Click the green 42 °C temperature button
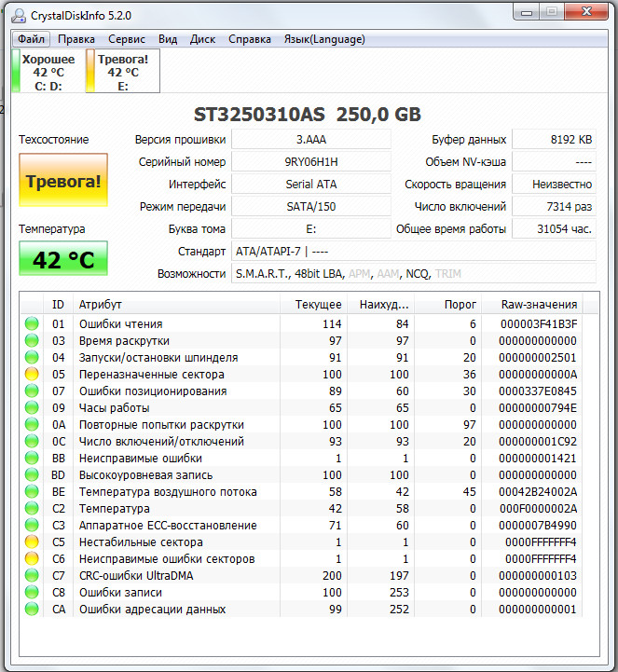 [63, 259]
